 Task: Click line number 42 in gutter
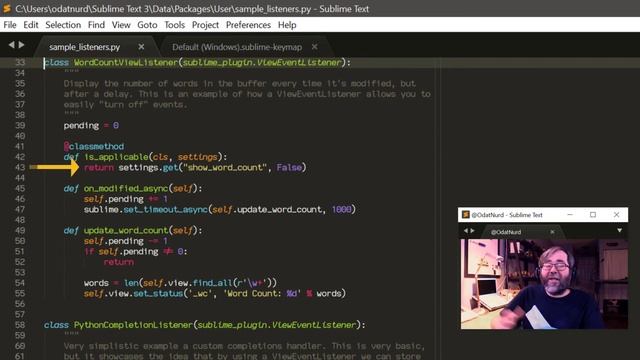[x=20, y=157]
